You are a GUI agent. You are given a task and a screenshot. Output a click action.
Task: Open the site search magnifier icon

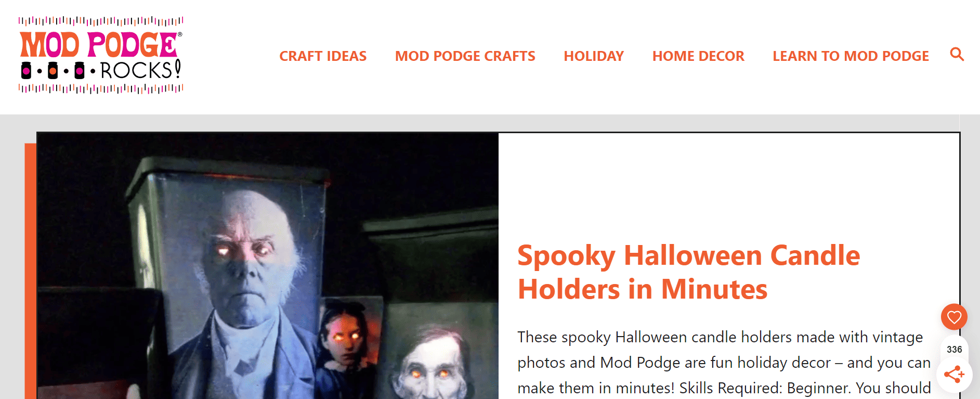point(957,54)
